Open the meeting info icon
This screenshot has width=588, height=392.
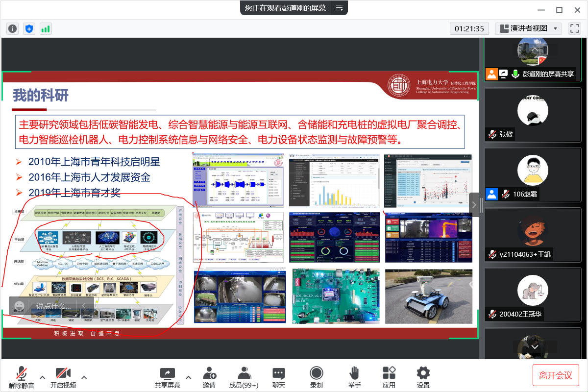12,28
